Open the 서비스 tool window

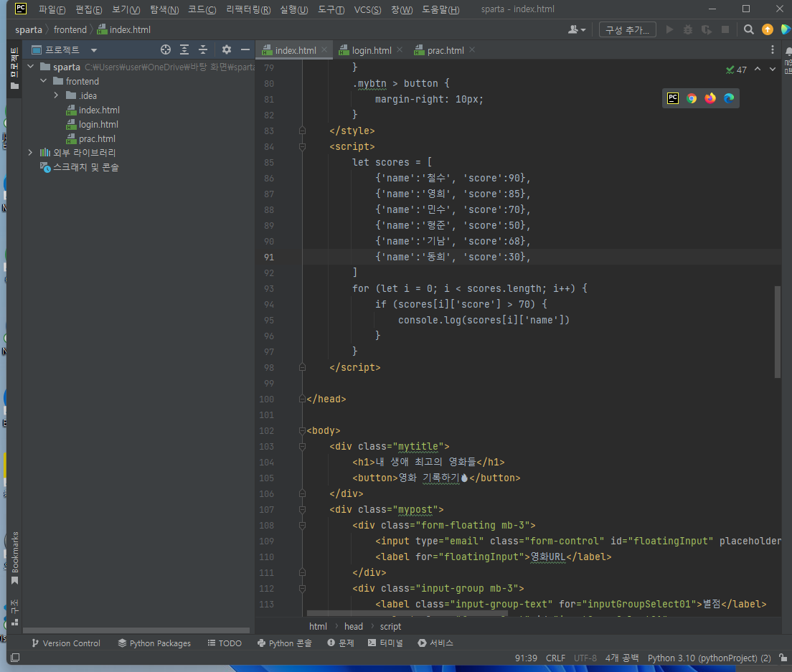coord(435,643)
